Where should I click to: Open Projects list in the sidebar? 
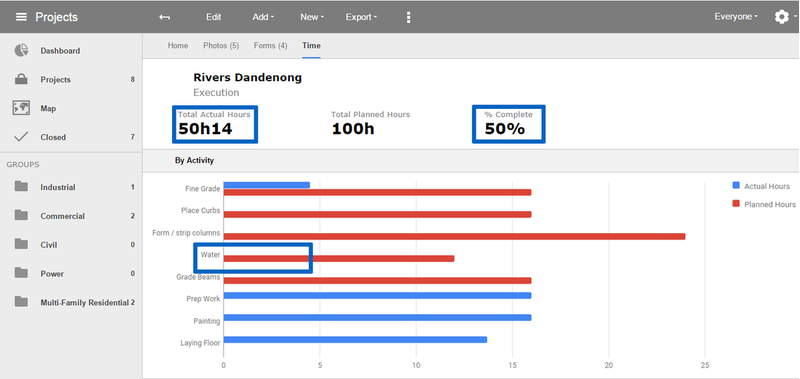click(56, 80)
